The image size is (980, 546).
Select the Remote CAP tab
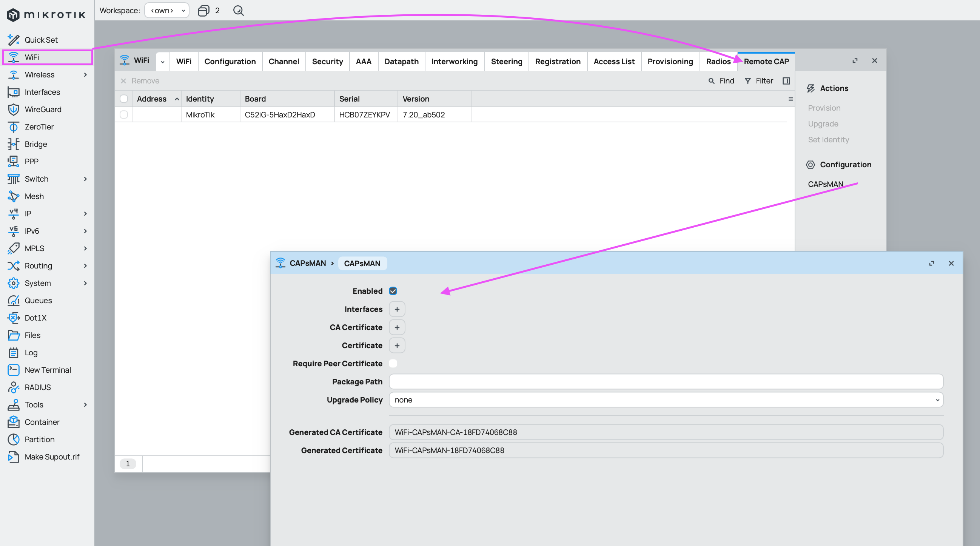766,62
